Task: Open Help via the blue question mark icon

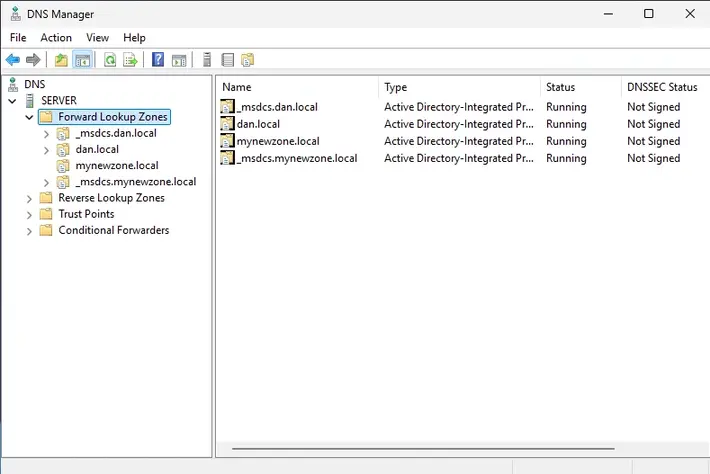Action: [x=158, y=59]
